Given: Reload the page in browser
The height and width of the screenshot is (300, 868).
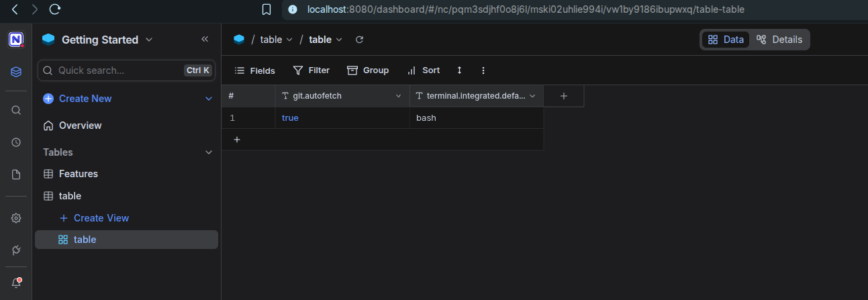Looking at the screenshot, I should (55, 9).
